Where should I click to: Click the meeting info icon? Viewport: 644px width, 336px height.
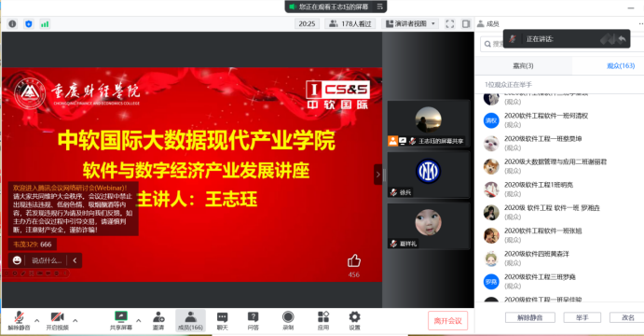tap(12, 24)
